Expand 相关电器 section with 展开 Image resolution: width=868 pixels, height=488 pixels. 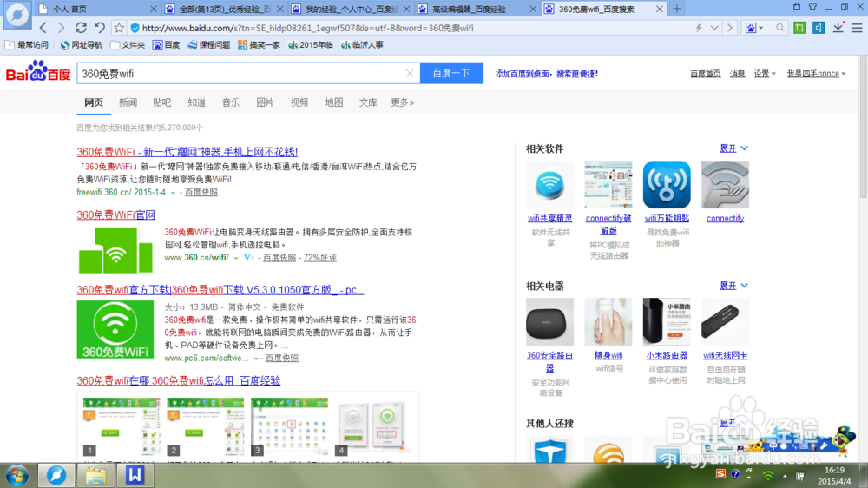[733, 286]
